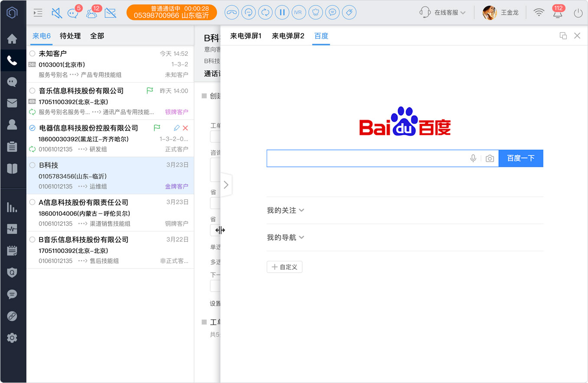Viewport: 588px width, 383px height.
Task: Open the settings gear in left sidebar
Action: (12, 338)
